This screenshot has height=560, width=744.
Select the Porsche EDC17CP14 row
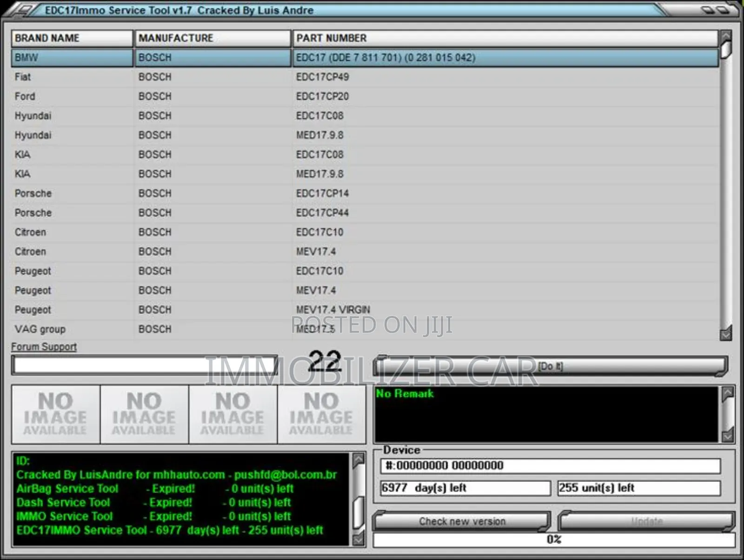(186, 193)
